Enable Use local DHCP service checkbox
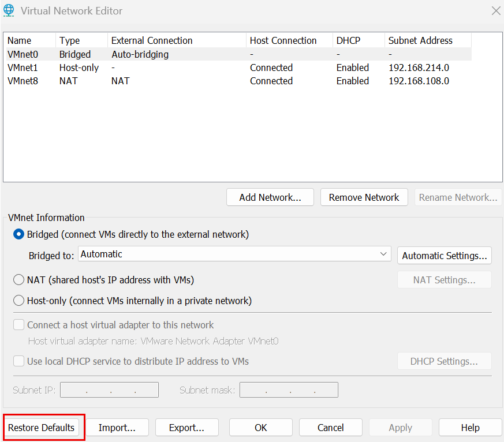 (x=18, y=361)
